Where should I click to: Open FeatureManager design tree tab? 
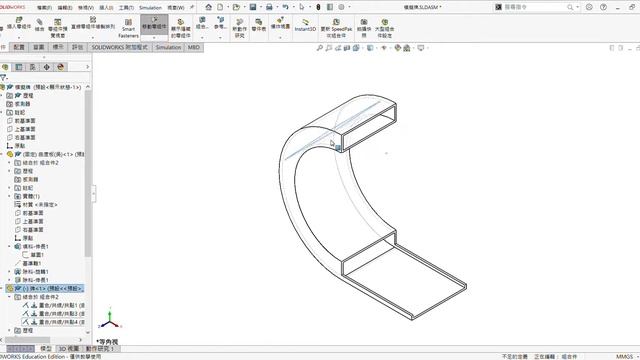click(x=5, y=67)
